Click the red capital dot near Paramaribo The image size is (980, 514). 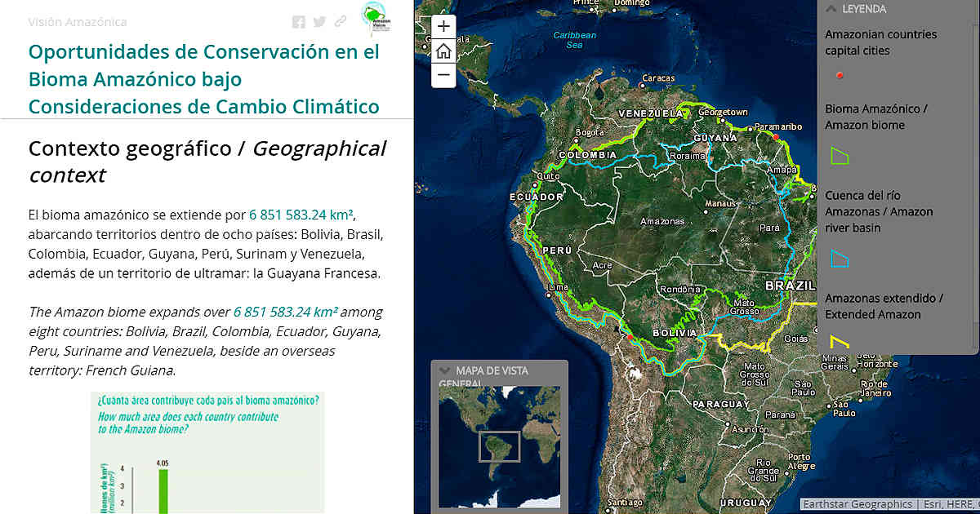tap(776, 137)
